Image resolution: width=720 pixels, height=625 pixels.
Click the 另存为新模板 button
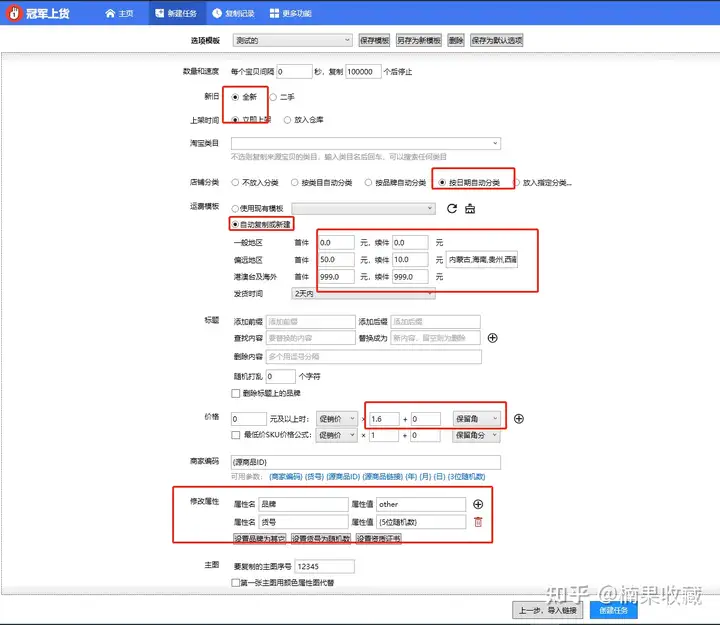point(419,40)
